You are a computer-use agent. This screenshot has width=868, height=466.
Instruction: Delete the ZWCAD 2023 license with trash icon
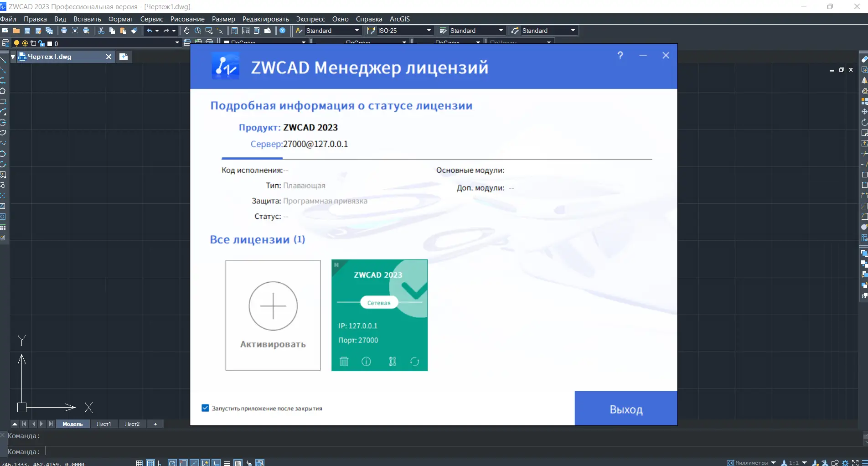(x=344, y=362)
